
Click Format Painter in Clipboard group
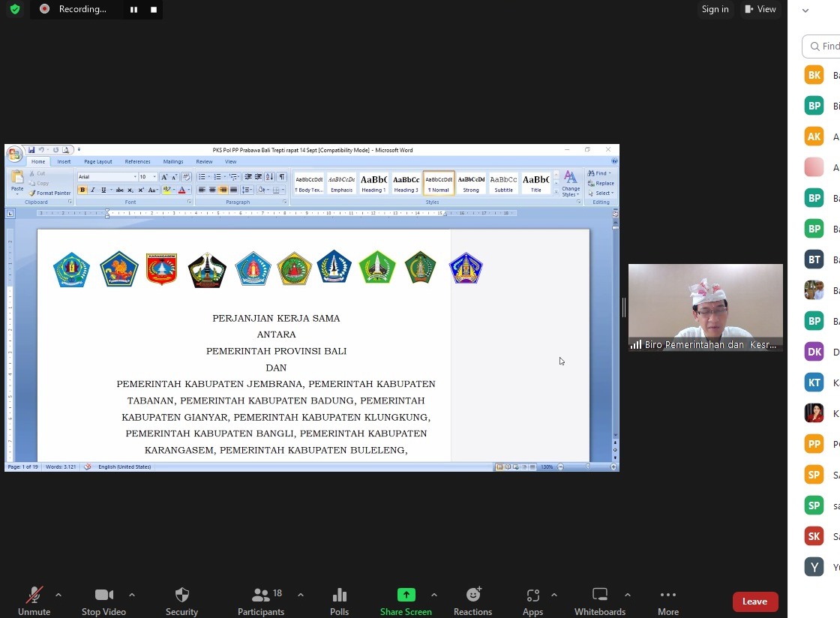point(49,193)
